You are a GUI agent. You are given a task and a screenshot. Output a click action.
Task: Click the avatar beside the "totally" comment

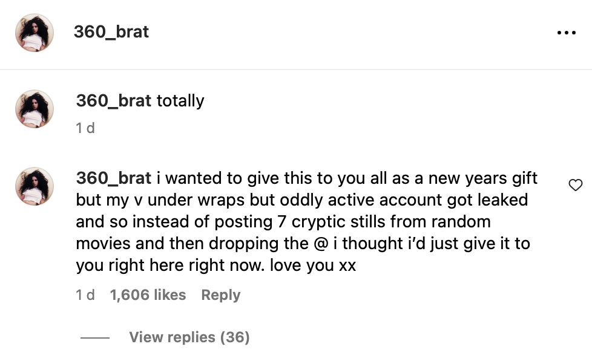[35, 109]
